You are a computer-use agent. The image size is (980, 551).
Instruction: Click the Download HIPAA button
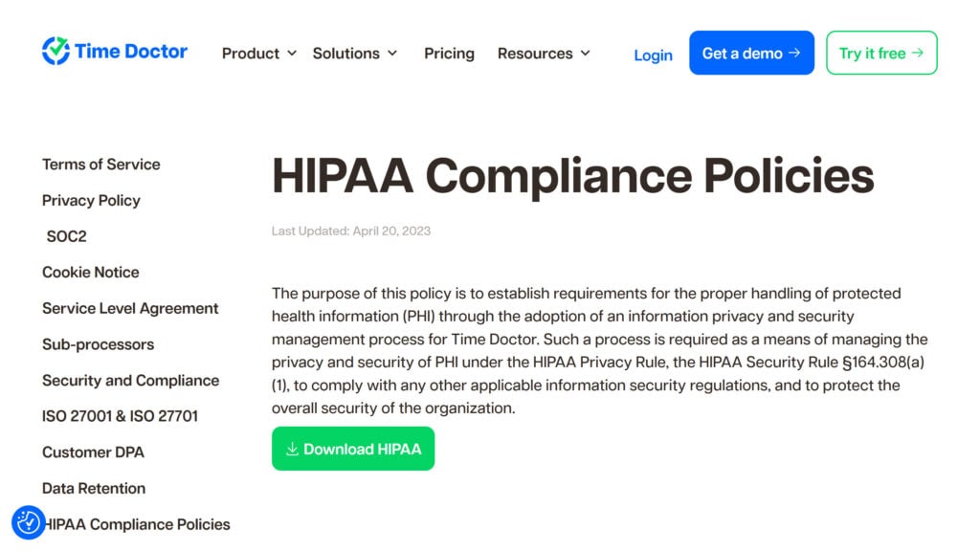(x=353, y=449)
